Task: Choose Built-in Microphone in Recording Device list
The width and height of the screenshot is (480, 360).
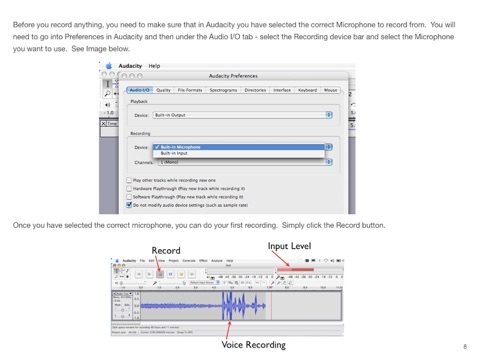Action: 239,147
